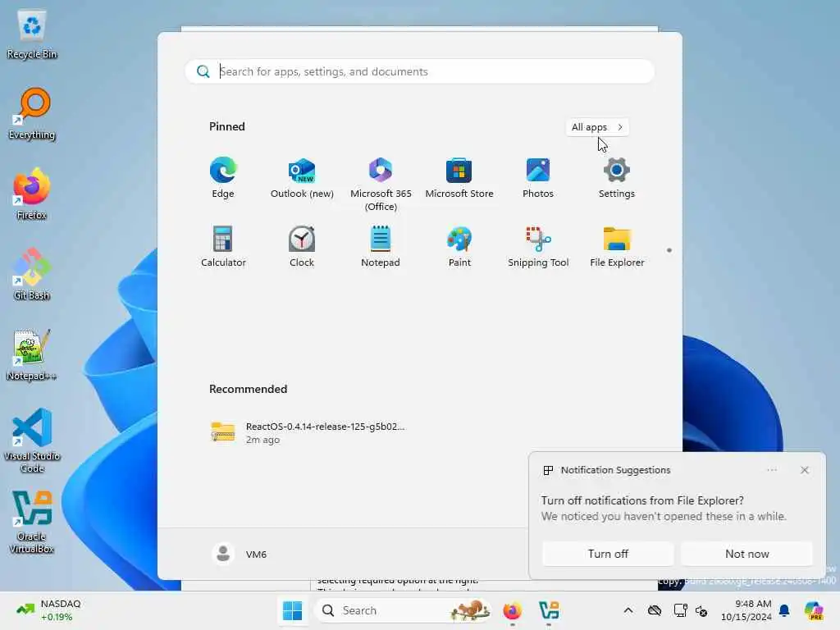Switch to VirtualBox in the taskbar
The image size is (840, 630).
coord(549,610)
